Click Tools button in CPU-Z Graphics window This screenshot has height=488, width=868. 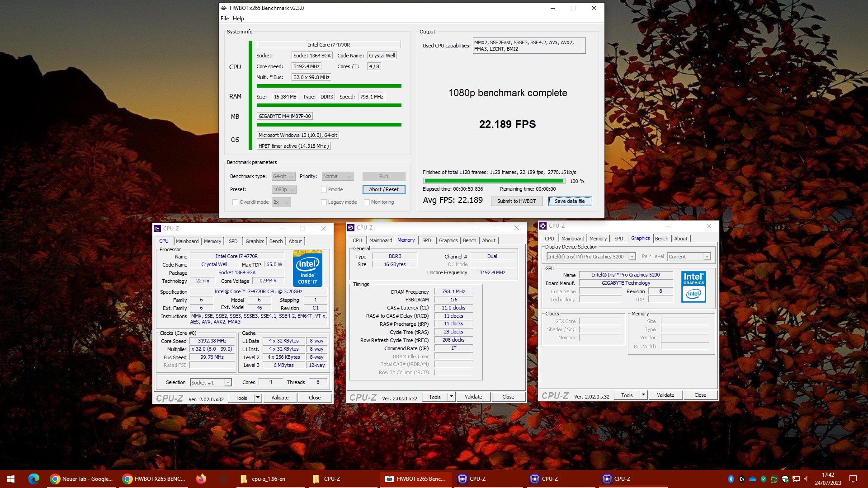(x=627, y=395)
